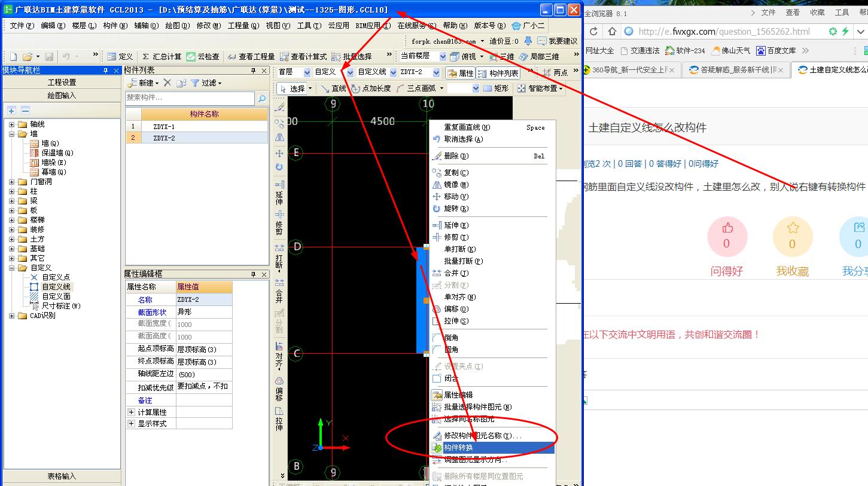This screenshot has height=486, width=868.
Task: Click the 偏移 offset tool in vertical toolbar
Action: (x=279, y=389)
